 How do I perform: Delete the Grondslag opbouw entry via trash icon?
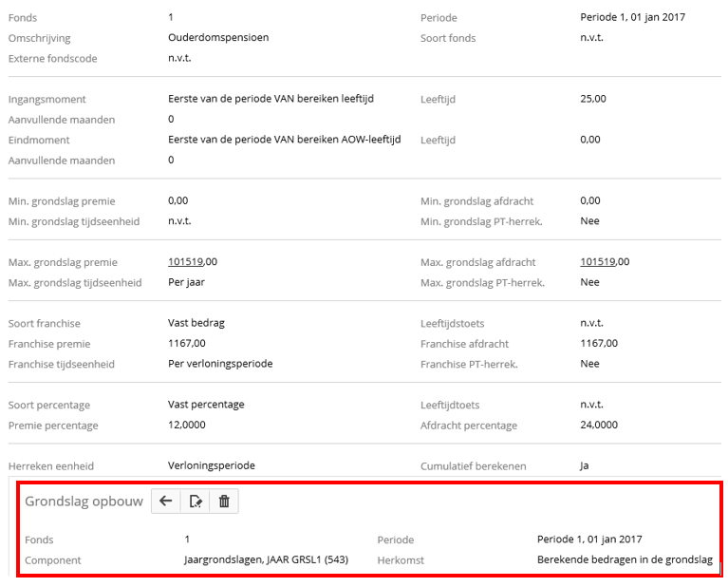click(224, 502)
